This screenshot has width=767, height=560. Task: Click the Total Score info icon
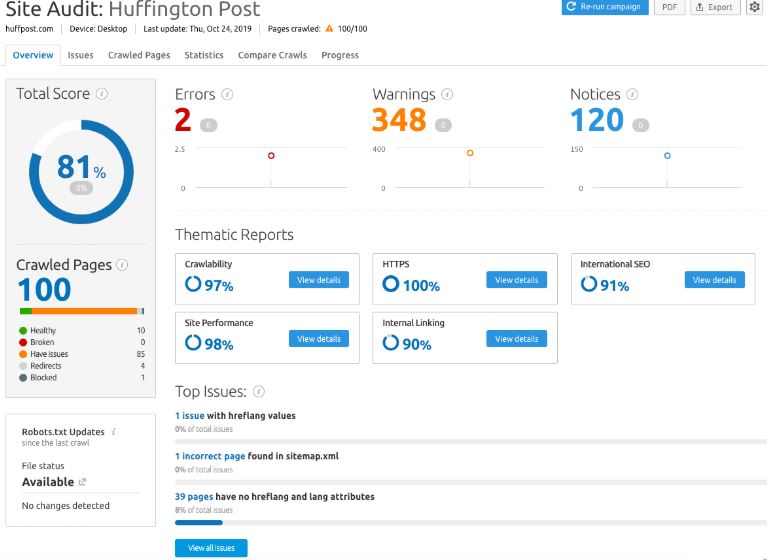(x=102, y=93)
